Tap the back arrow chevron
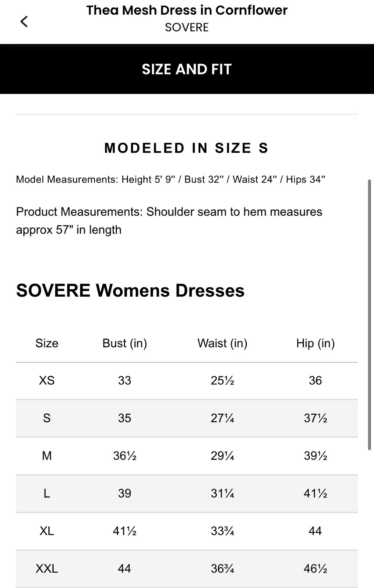374x588 pixels. pyautogui.click(x=24, y=21)
